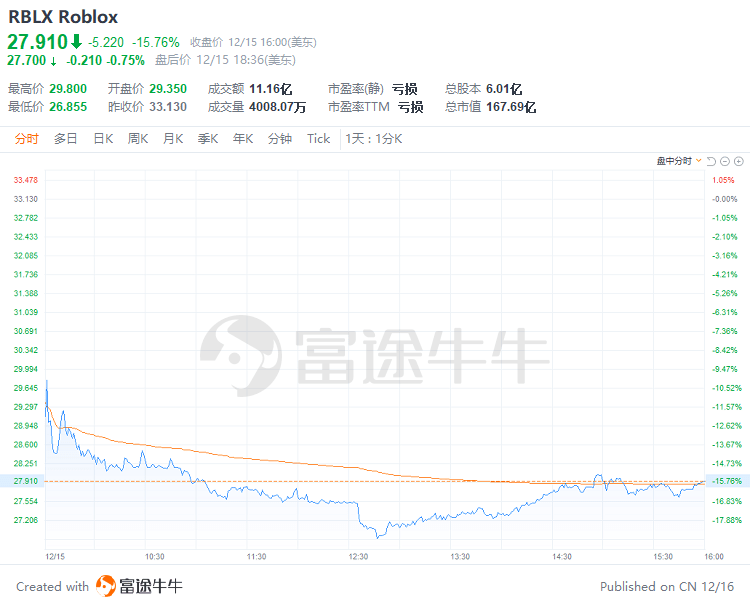This screenshot has width=750, height=607.
Task: Click the 12:30 time axis label
Action: [x=358, y=557]
